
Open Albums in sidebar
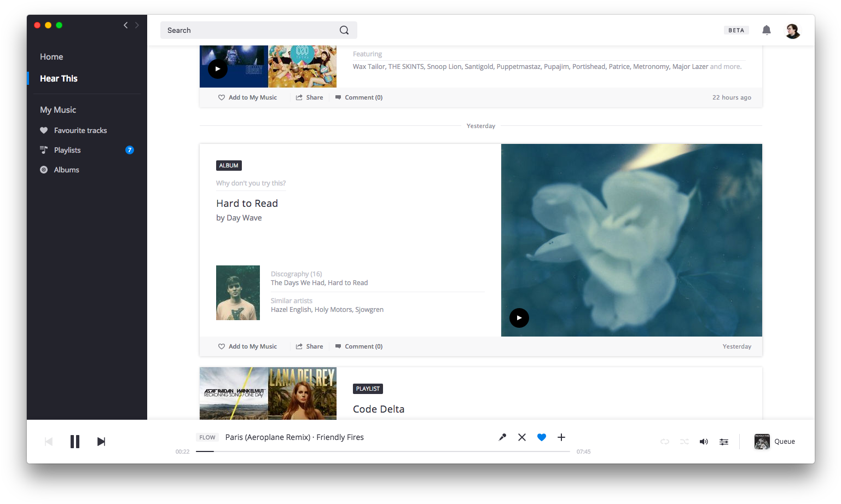67,170
